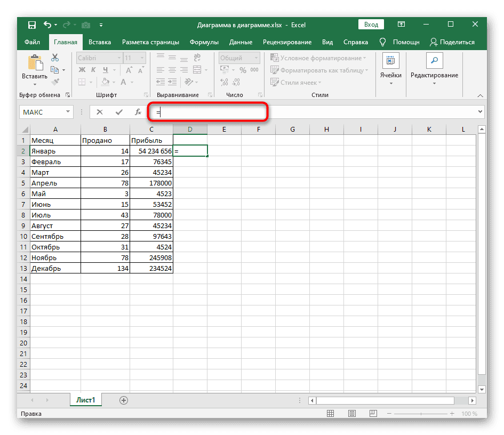This screenshot has height=435, width=504.
Task: Open the Ячейки dropdown
Action: [390, 83]
